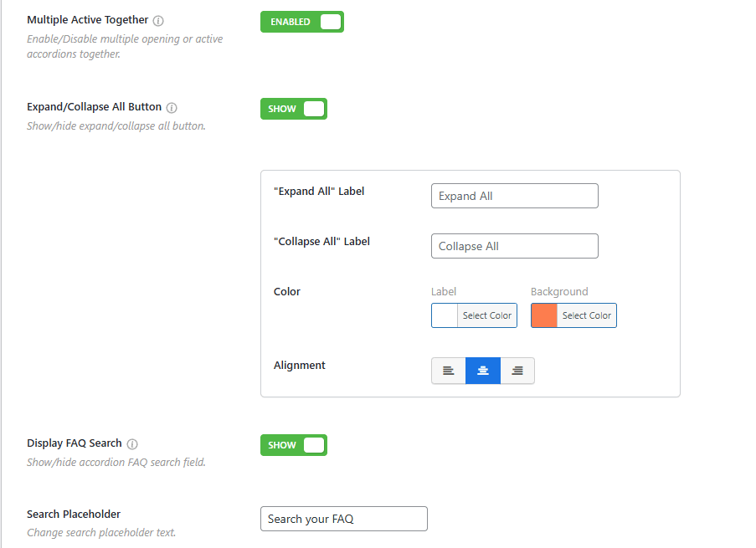The image size is (756, 548).
Task: Click the Search Placeholder setting title
Action: pyautogui.click(x=74, y=515)
